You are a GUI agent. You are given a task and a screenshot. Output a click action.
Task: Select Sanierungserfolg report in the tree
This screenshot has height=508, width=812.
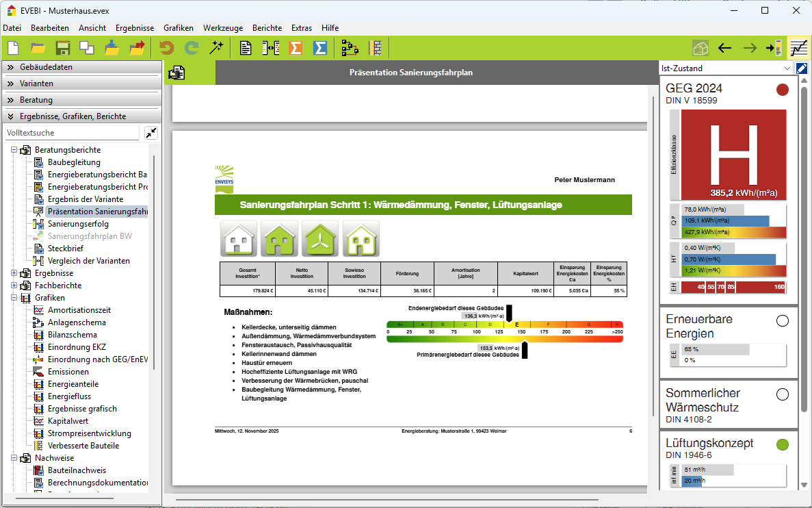(78, 224)
